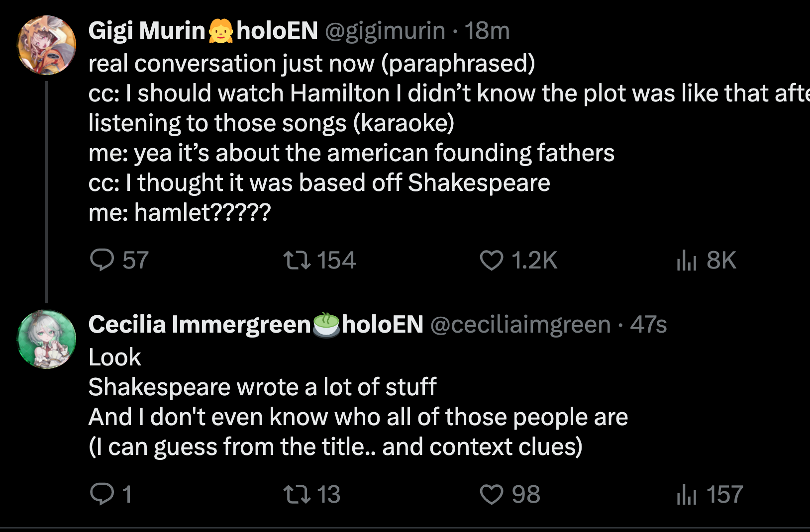Open the 18m timestamp permalink
The height and width of the screenshot is (532, 810).
click(487, 31)
